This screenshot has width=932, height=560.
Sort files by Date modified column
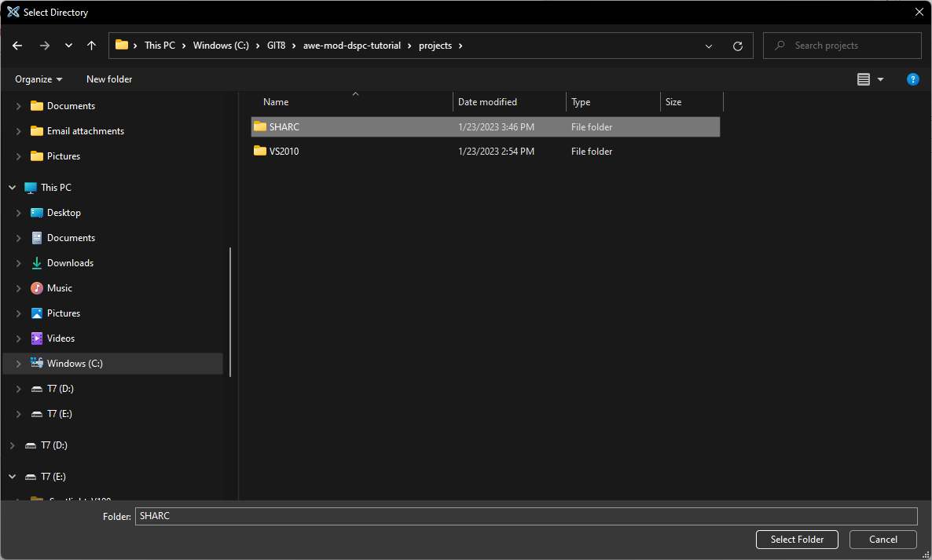point(487,101)
